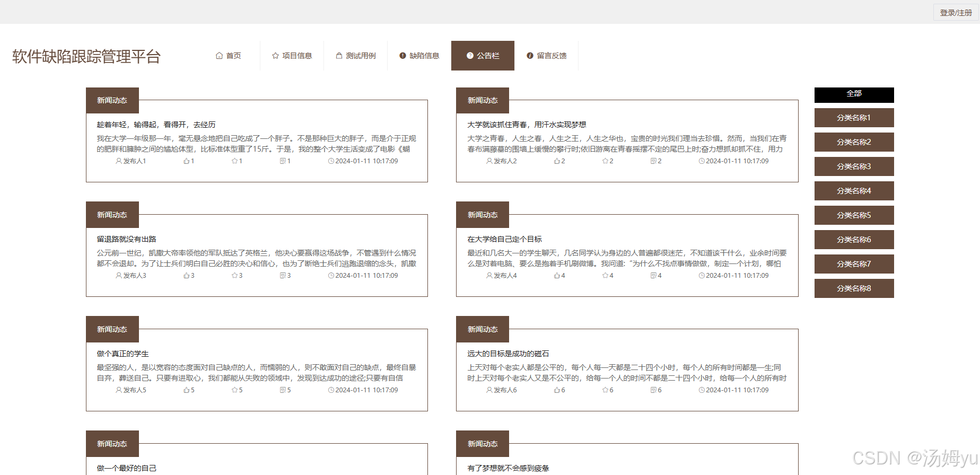The height and width of the screenshot is (475, 980).
Task: Open the 留言反馈 menu
Action: 546,56
